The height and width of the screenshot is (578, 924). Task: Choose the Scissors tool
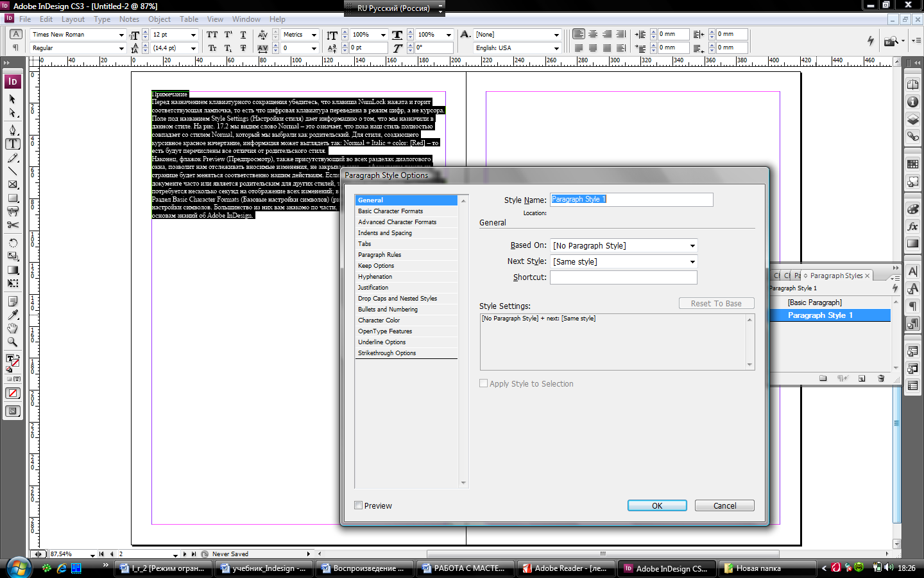[x=12, y=225]
